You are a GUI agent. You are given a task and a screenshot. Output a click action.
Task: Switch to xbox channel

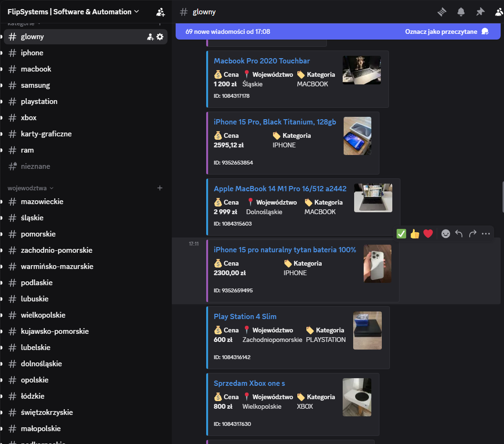tap(85, 118)
